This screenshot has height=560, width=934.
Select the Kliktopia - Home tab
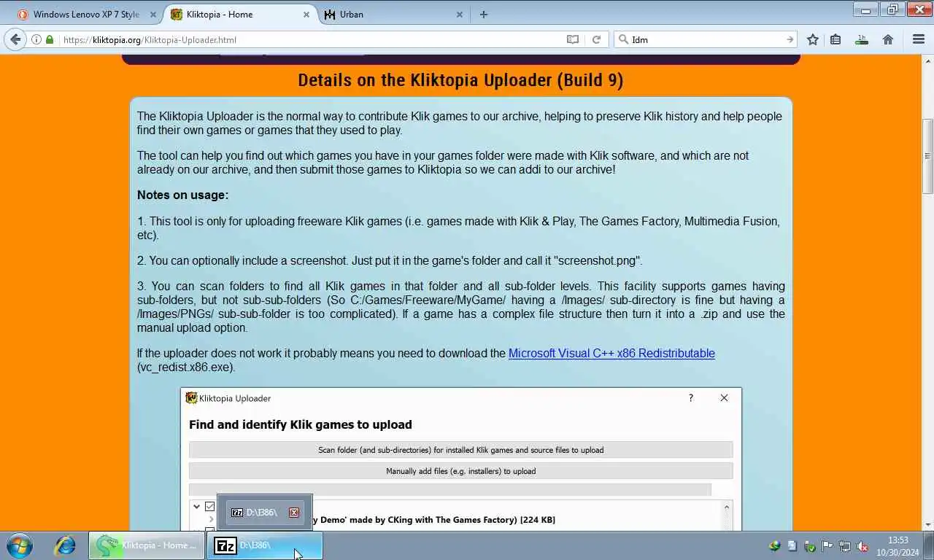[241, 14]
